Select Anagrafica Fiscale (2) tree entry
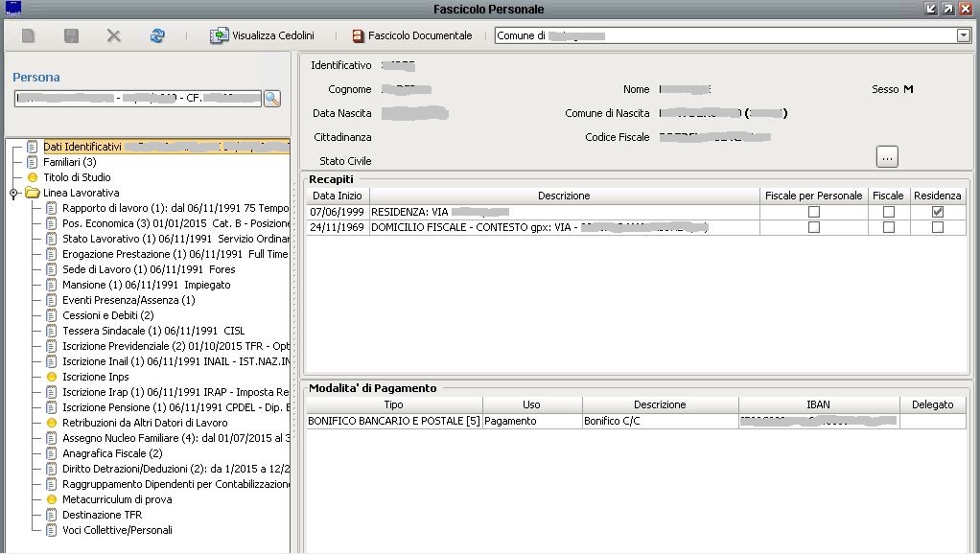 (112, 453)
